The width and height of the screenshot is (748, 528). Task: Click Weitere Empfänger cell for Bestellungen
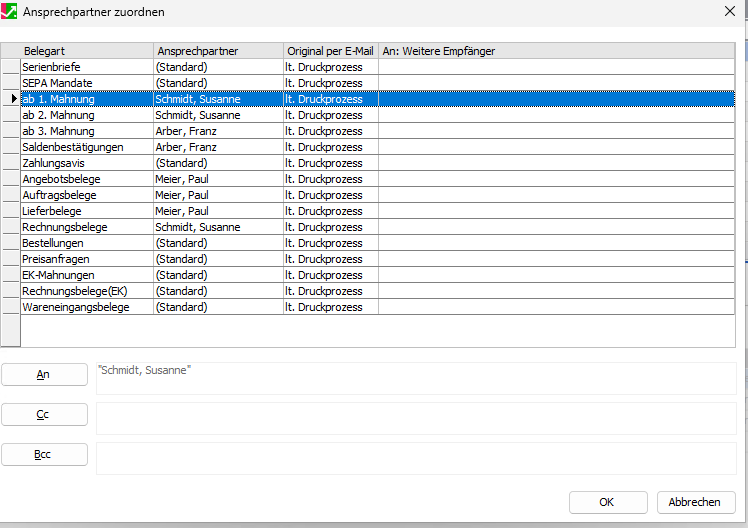coord(556,243)
